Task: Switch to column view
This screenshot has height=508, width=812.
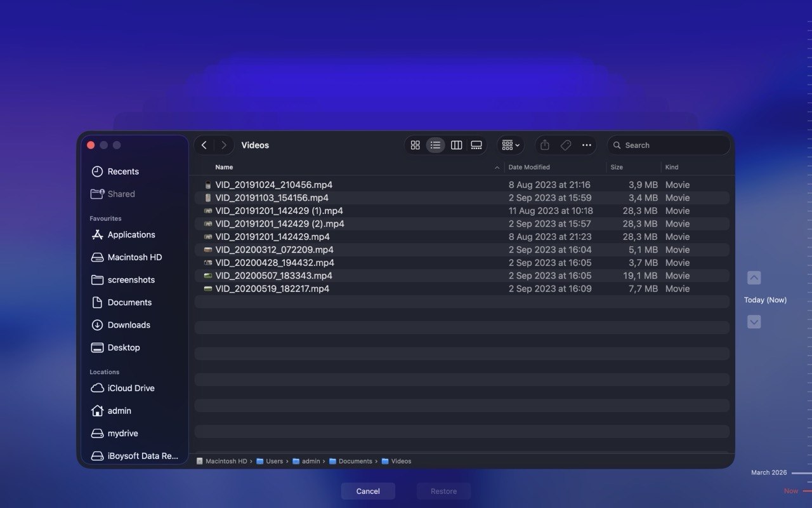Action: click(456, 145)
